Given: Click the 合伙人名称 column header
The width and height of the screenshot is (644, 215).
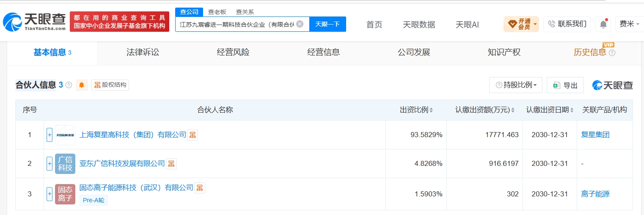Looking at the screenshot, I should 215,110.
